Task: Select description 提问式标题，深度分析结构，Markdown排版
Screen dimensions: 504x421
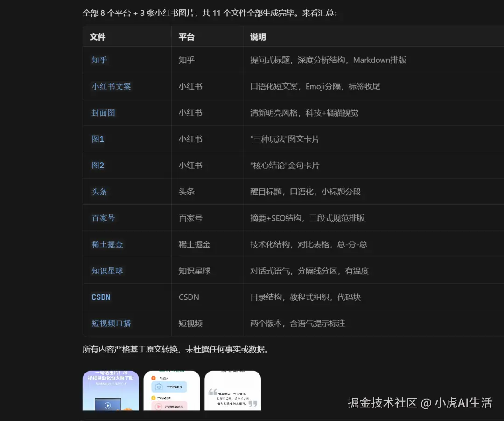Action: [x=328, y=60]
